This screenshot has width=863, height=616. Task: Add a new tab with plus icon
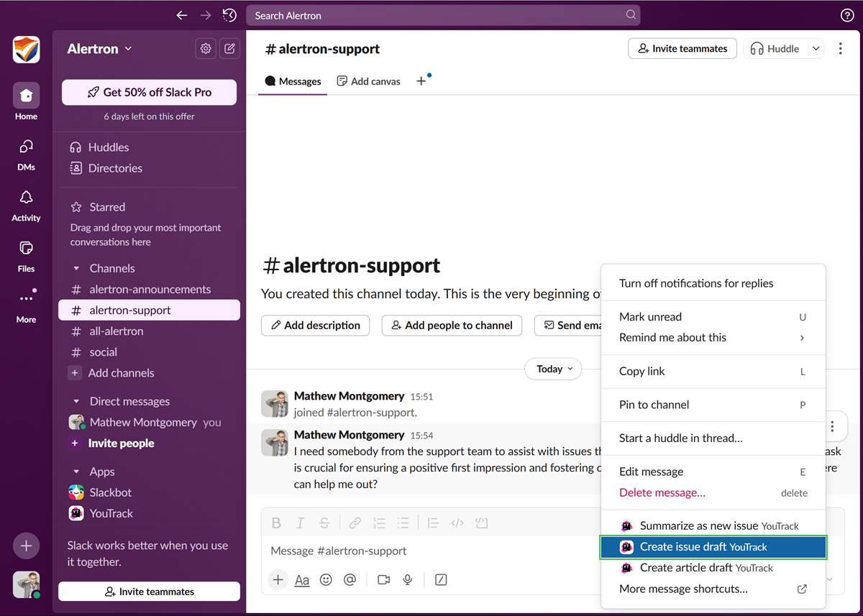[x=421, y=81]
